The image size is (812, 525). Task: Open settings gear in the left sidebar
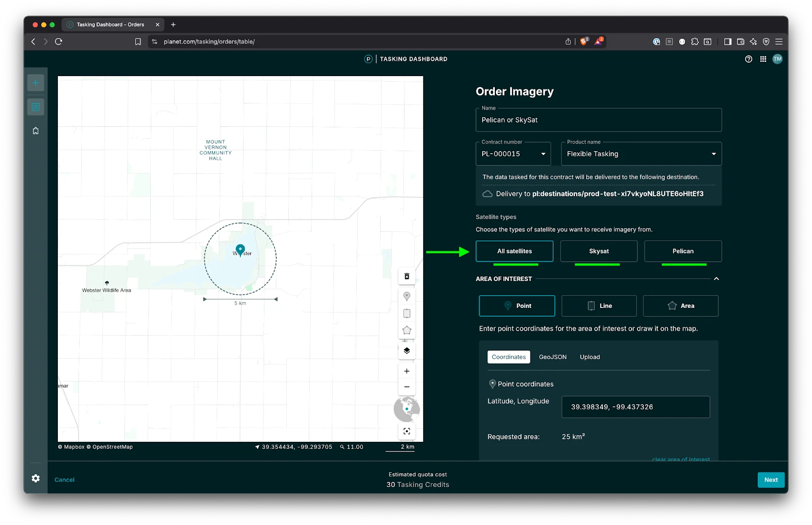[x=36, y=478]
